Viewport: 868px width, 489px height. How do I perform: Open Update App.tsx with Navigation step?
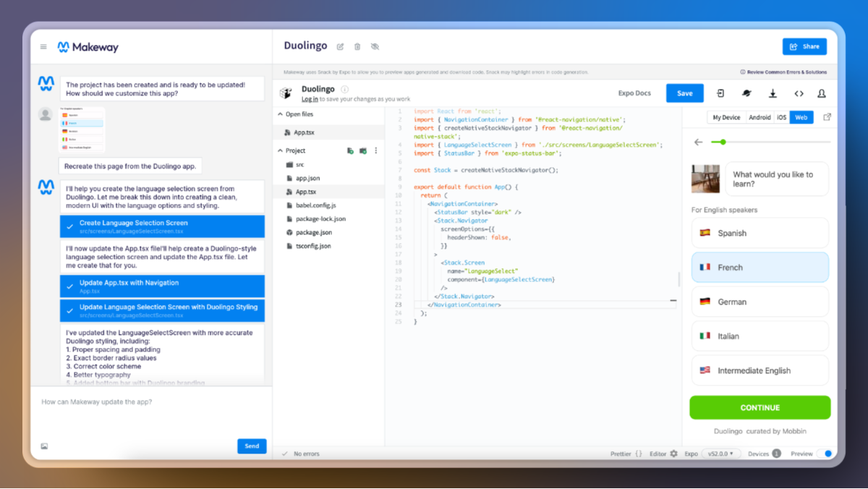[162, 286]
